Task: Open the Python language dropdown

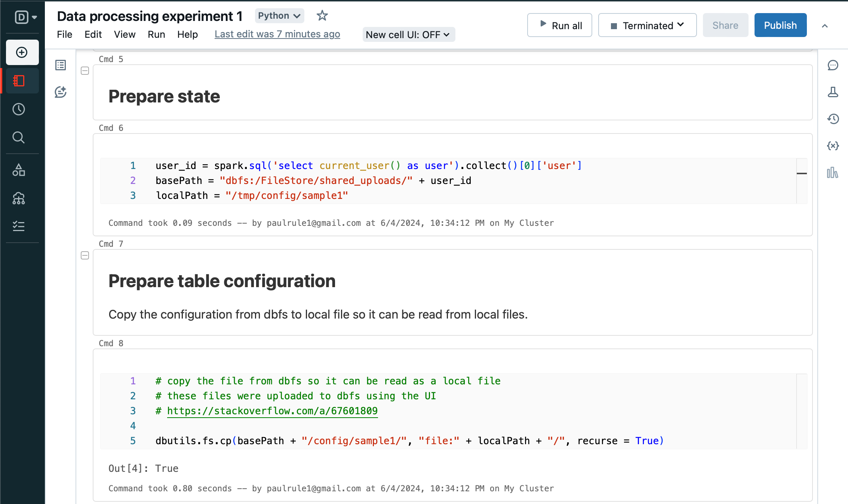Action: [279, 16]
